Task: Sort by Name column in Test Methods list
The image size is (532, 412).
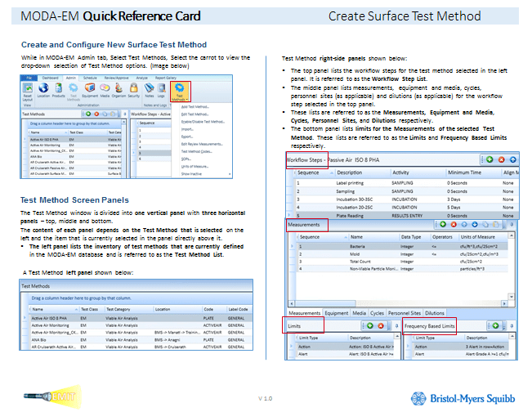Action: point(38,311)
